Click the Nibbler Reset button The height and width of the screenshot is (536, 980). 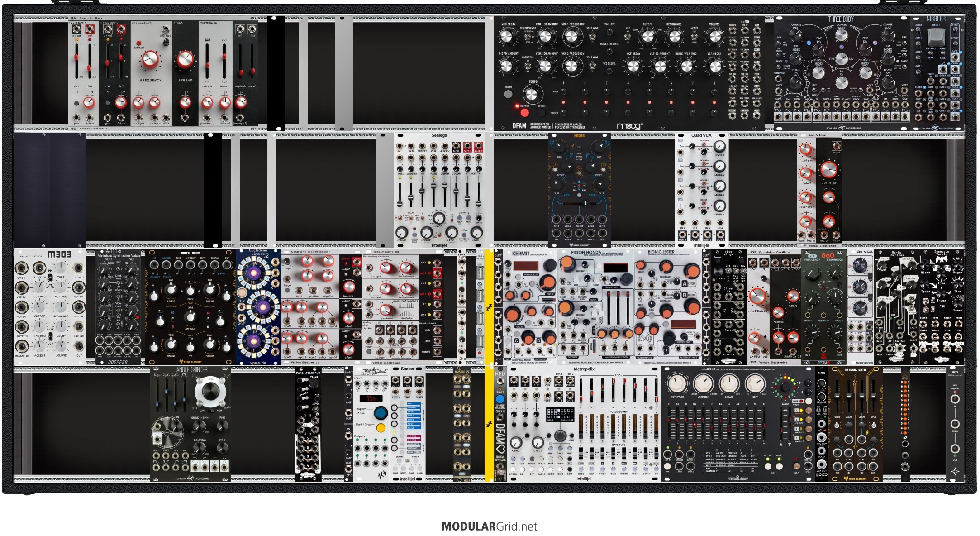[936, 37]
